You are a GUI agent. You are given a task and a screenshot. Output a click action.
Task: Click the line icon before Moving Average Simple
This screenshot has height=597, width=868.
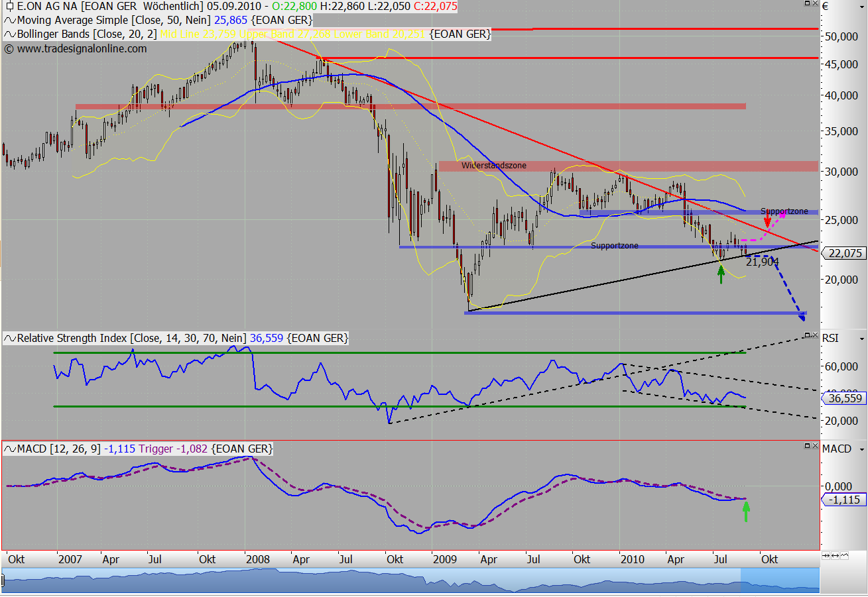click(x=9, y=21)
